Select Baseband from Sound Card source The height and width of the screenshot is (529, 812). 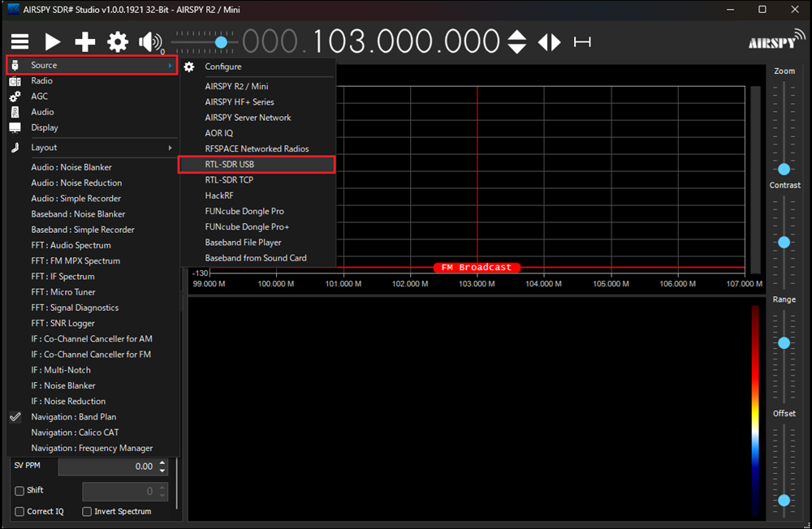click(258, 258)
